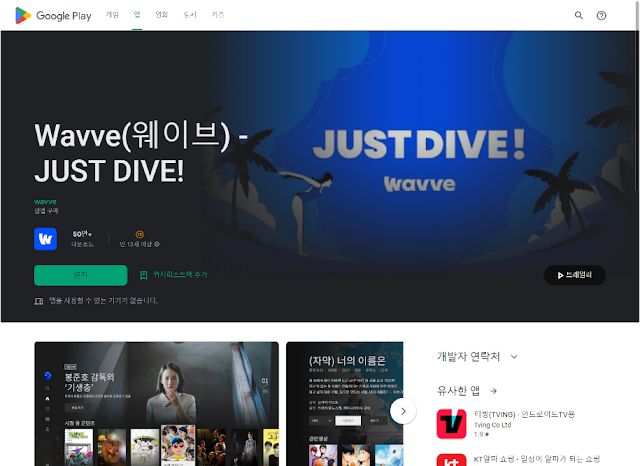This screenshot has height=466, width=640.
Task: Open the 너의 이름은 detail screenshot
Action: tap(344, 404)
